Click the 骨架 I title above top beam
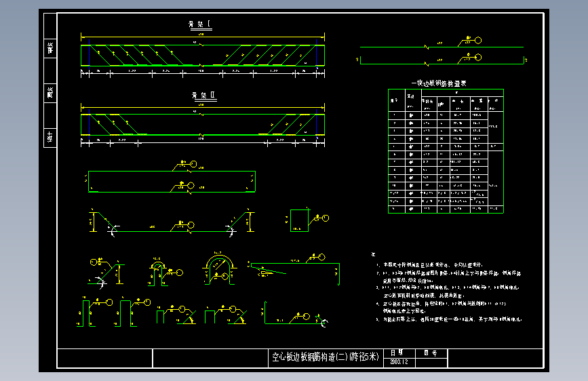Screen dimensions: 588x381 point(200,24)
